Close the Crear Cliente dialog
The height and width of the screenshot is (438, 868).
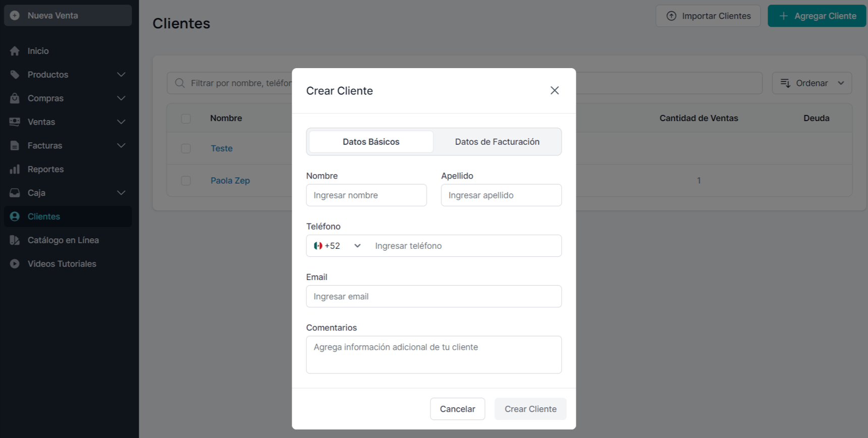pyautogui.click(x=554, y=90)
